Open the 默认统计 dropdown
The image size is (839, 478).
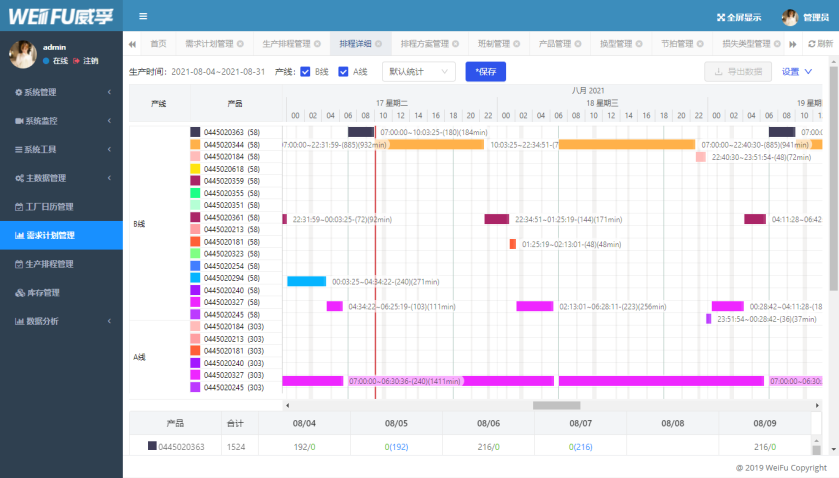pos(418,71)
